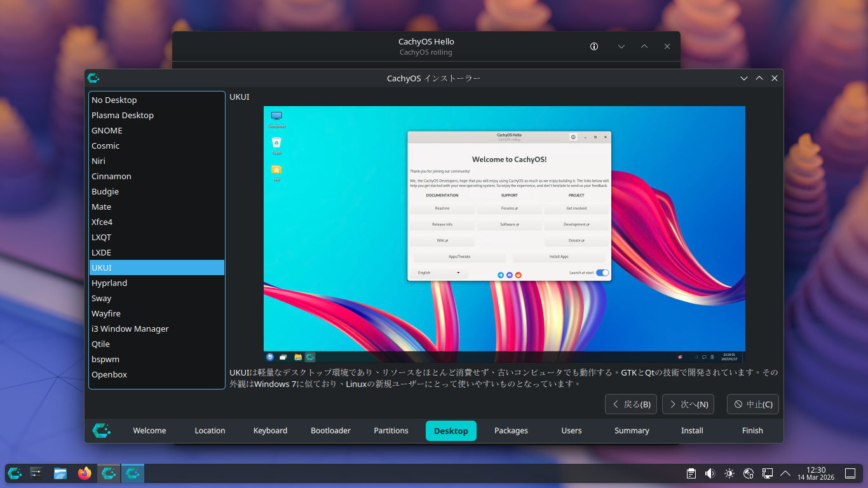Screen dimensions: 868x488
Task: Select the Partitions step
Action: 391,431
